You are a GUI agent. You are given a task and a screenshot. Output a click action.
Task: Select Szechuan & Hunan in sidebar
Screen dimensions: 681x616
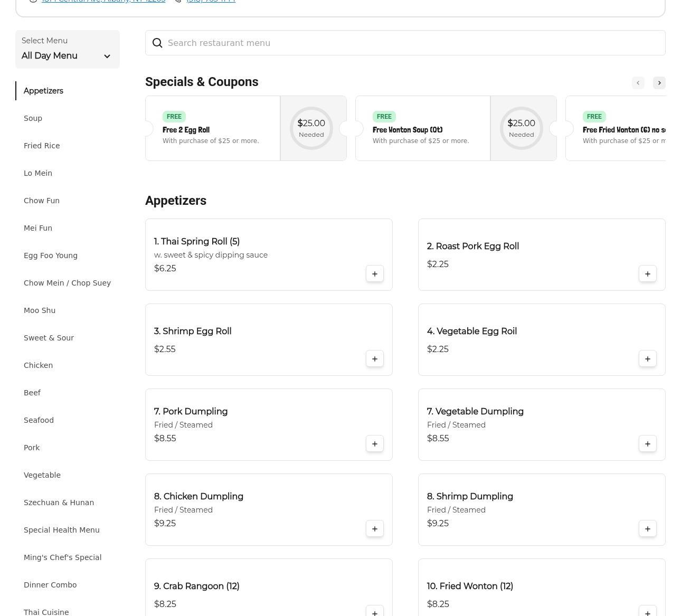point(59,503)
